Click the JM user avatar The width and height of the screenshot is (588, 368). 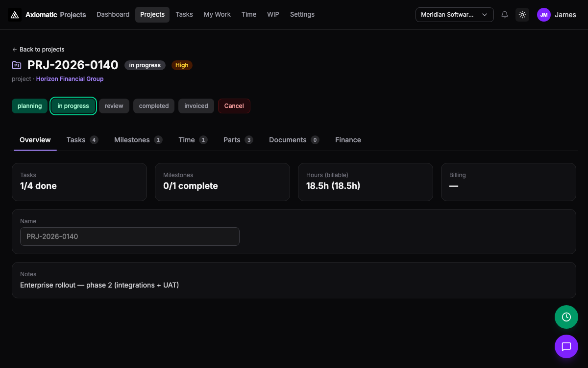(544, 15)
